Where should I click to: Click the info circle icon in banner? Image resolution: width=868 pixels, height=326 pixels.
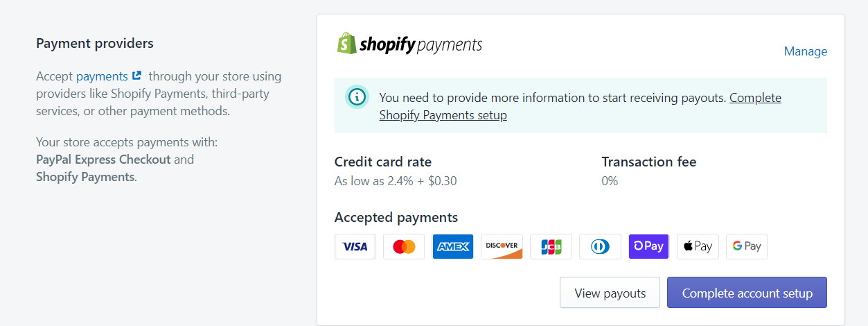point(357,96)
